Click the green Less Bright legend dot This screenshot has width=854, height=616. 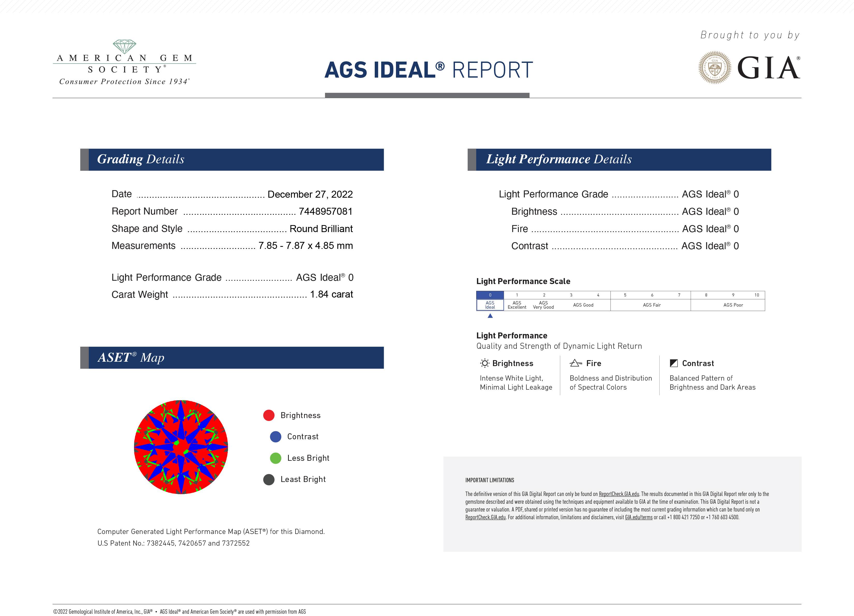coord(276,458)
